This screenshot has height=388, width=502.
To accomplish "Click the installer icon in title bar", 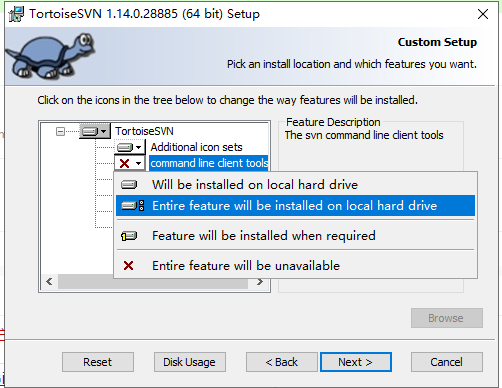I will tap(16, 14).
